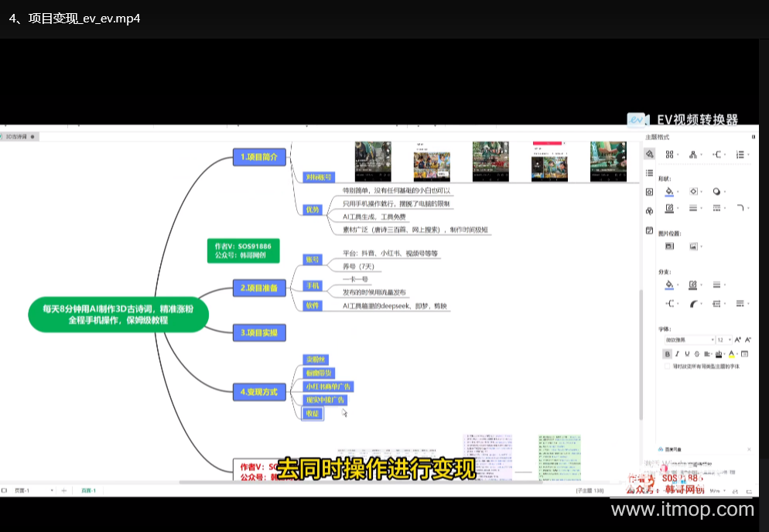Switch to the green 页面-1 page tab

tap(89, 490)
